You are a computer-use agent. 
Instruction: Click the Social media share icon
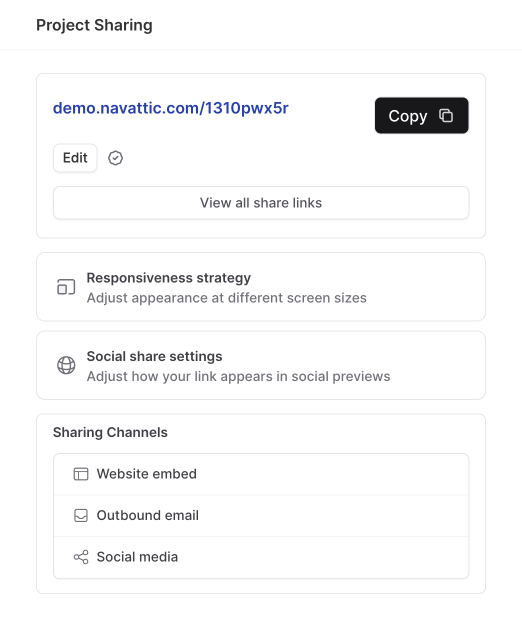point(81,557)
